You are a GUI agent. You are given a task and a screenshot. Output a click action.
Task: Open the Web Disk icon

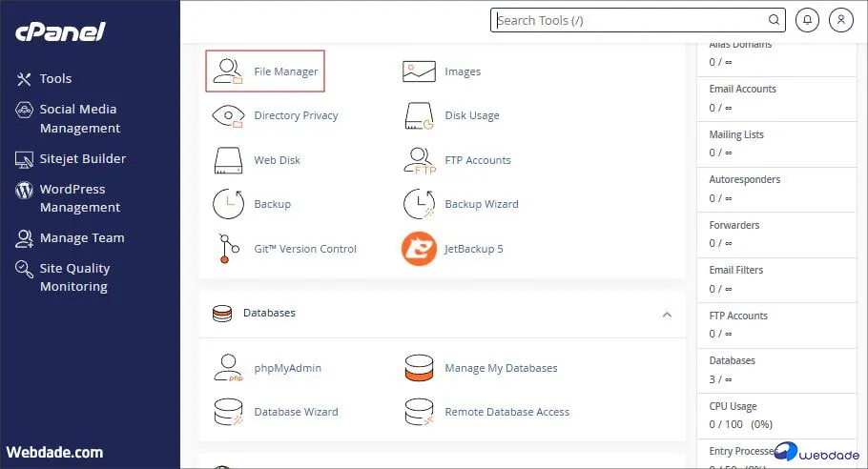[x=229, y=160]
